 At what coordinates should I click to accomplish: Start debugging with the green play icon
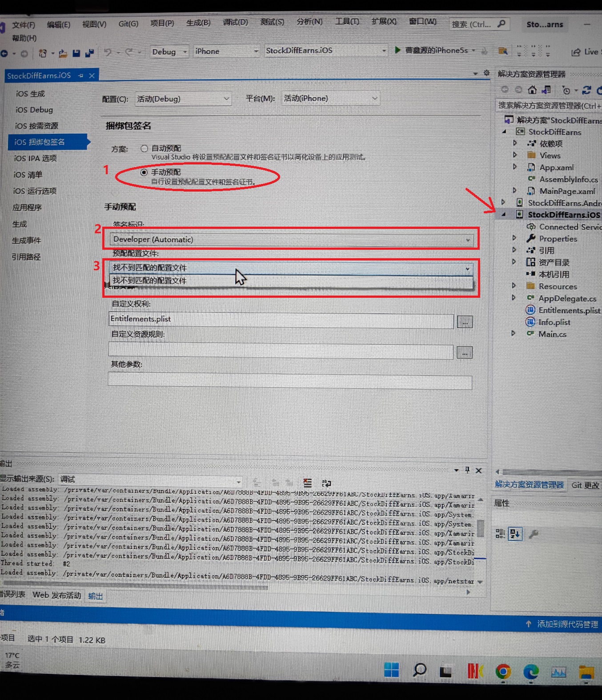pyautogui.click(x=397, y=50)
